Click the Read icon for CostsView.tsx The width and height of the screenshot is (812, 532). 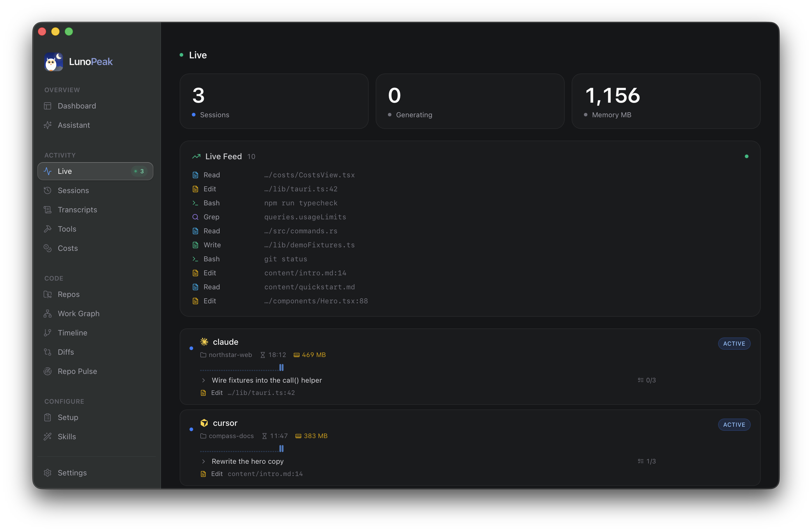click(195, 175)
